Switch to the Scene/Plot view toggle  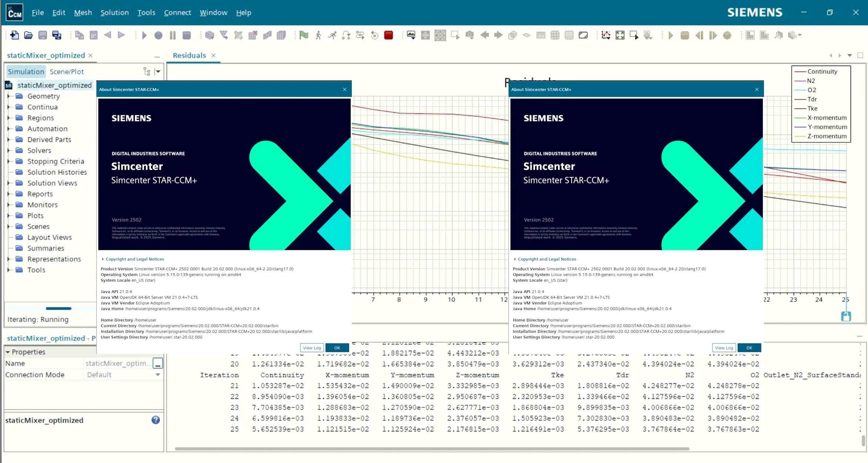67,72
